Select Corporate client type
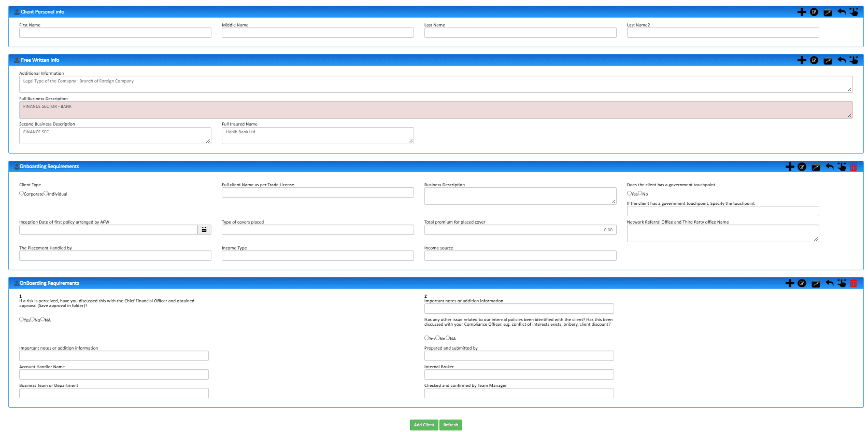The image size is (868, 432). pos(21,193)
